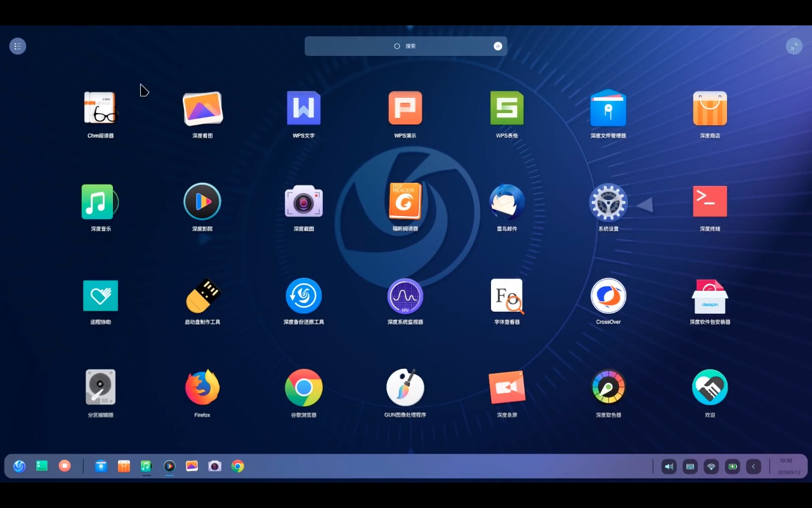The height and width of the screenshot is (508, 812).
Task: Open WPS表格 spreadsheet app
Action: click(x=507, y=108)
